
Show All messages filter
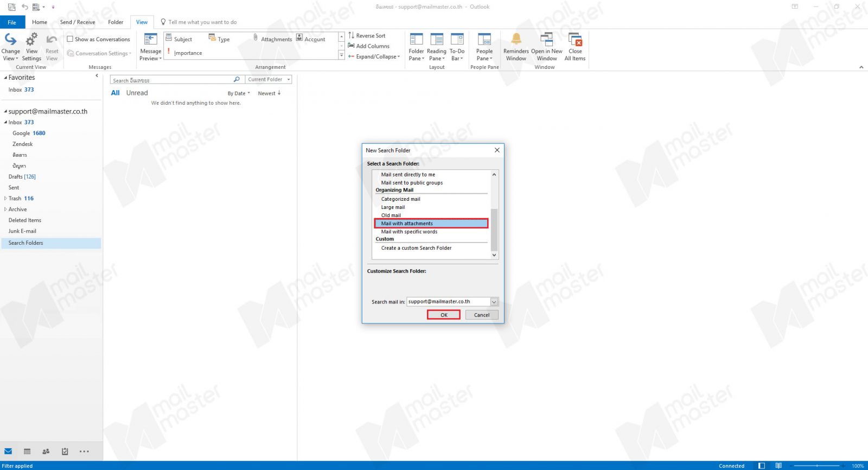[115, 93]
